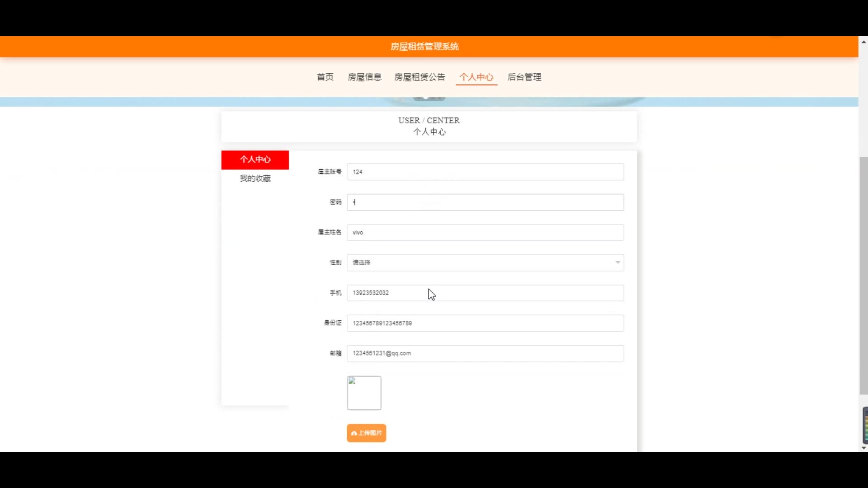The height and width of the screenshot is (488, 868).
Task: Click the scrollbar up arrow
Action: [x=863, y=42]
